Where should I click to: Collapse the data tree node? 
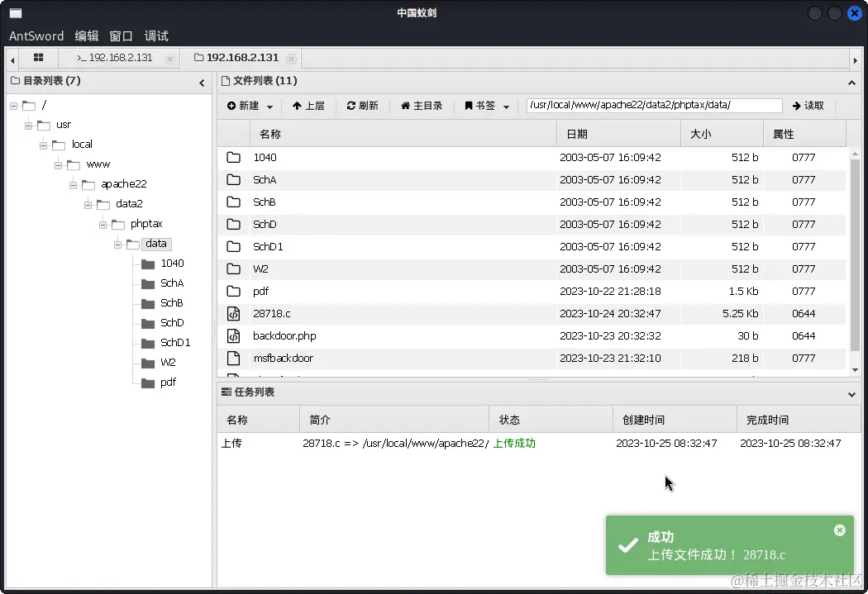(x=118, y=245)
